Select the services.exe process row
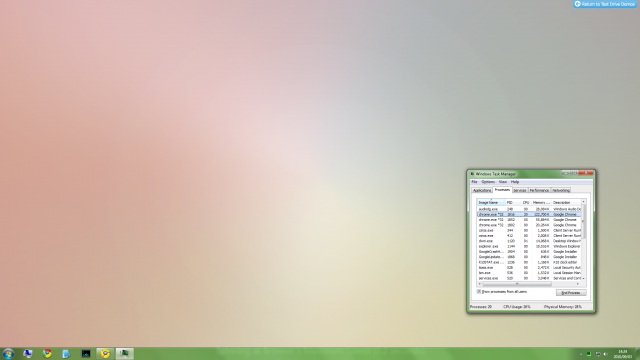The height and width of the screenshot is (360, 640). click(x=529, y=278)
